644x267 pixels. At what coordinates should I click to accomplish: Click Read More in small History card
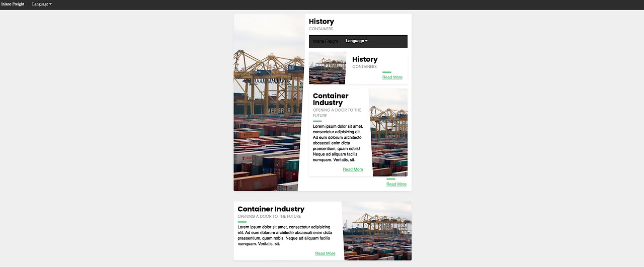[392, 77]
